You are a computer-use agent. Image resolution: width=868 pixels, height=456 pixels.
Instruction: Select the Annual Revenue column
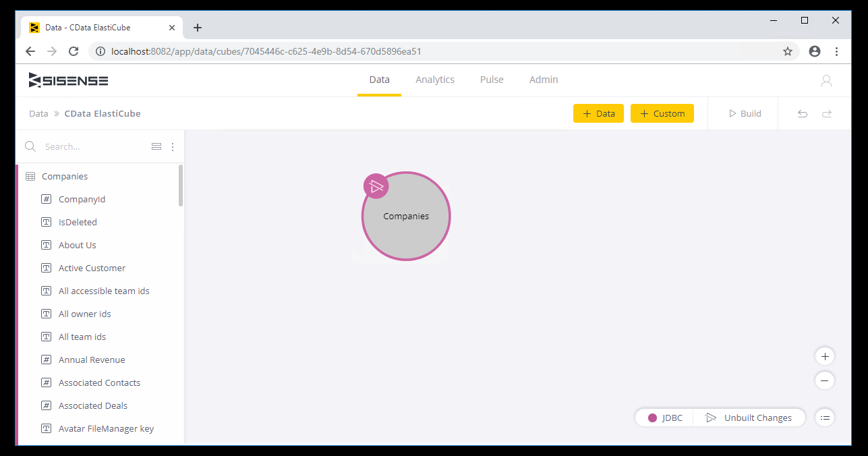coord(92,360)
